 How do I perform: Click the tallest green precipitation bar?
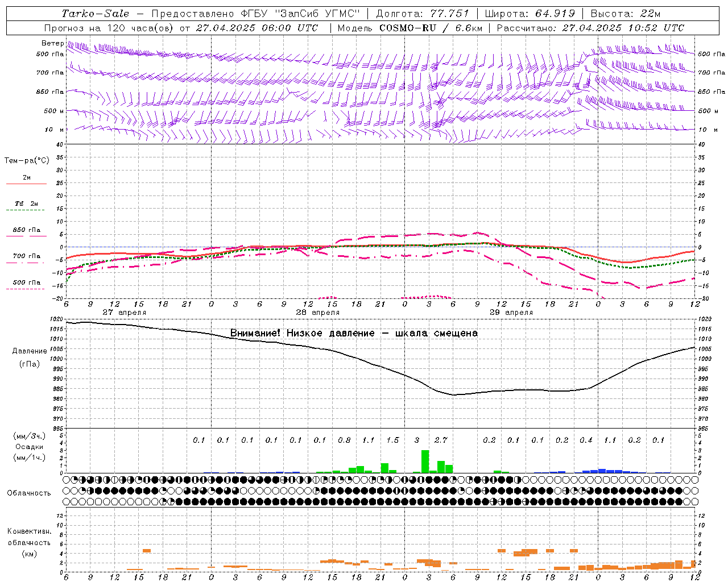click(425, 462)
